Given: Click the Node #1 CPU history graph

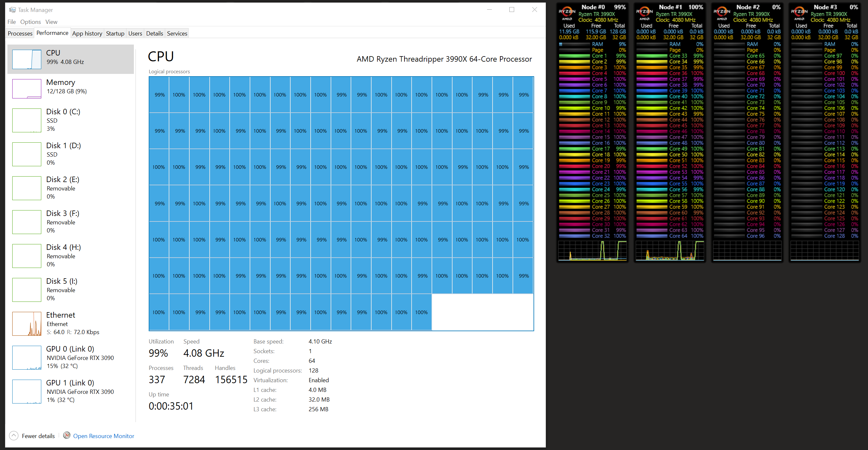Looking at the screenshot, I should click(x=669, y=250).
